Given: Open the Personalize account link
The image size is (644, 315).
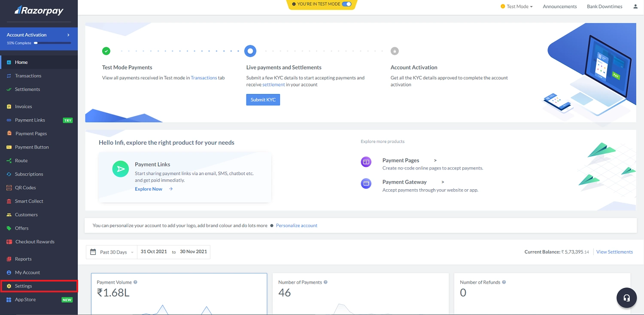Looking at the screenshot, I should pyautogui.click(x=297, y=225).
